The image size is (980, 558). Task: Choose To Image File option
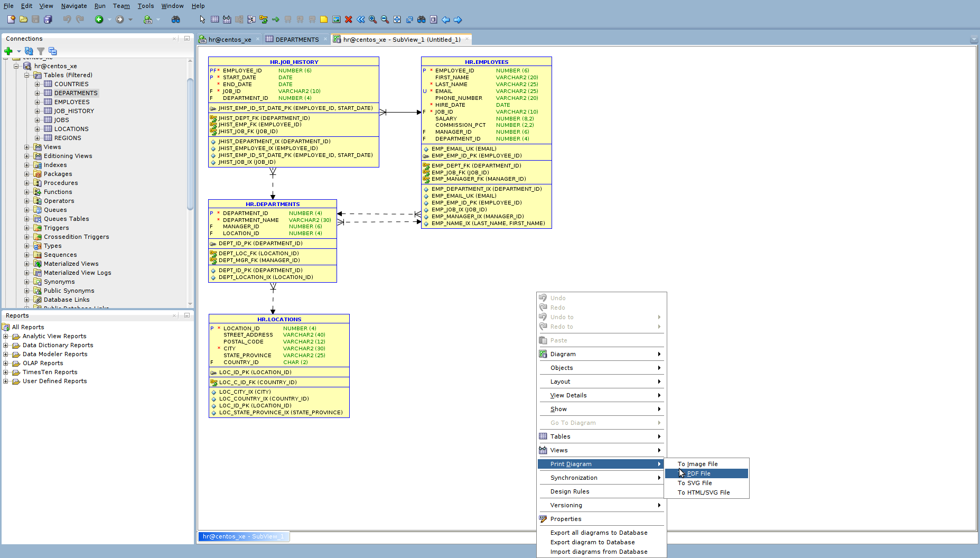[706, 464]
